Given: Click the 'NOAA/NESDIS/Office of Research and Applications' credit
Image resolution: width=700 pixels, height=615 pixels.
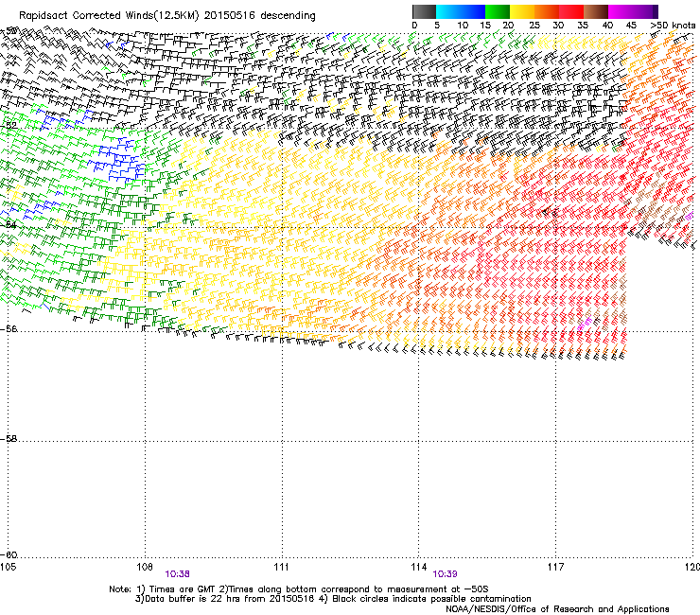Looking at the screenshot, I should (x=557, y=608).
